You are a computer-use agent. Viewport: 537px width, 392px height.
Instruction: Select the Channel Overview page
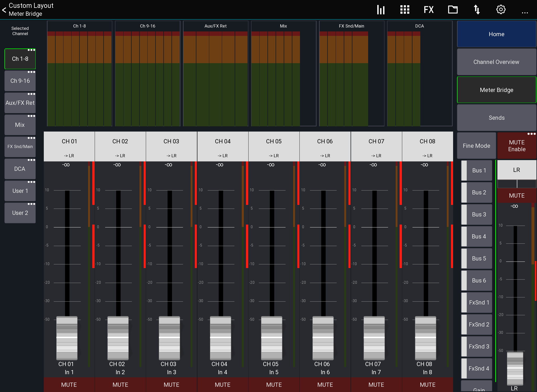[496, 62]
